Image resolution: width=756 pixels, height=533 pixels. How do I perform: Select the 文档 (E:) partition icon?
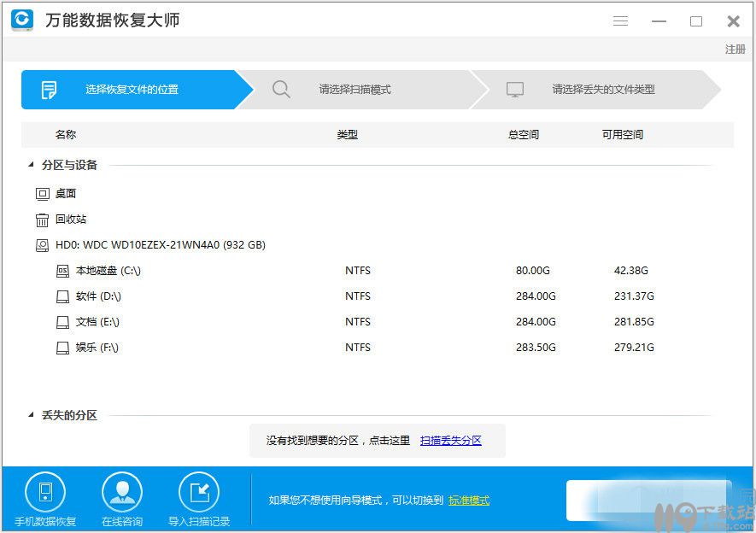pos(62,322)
